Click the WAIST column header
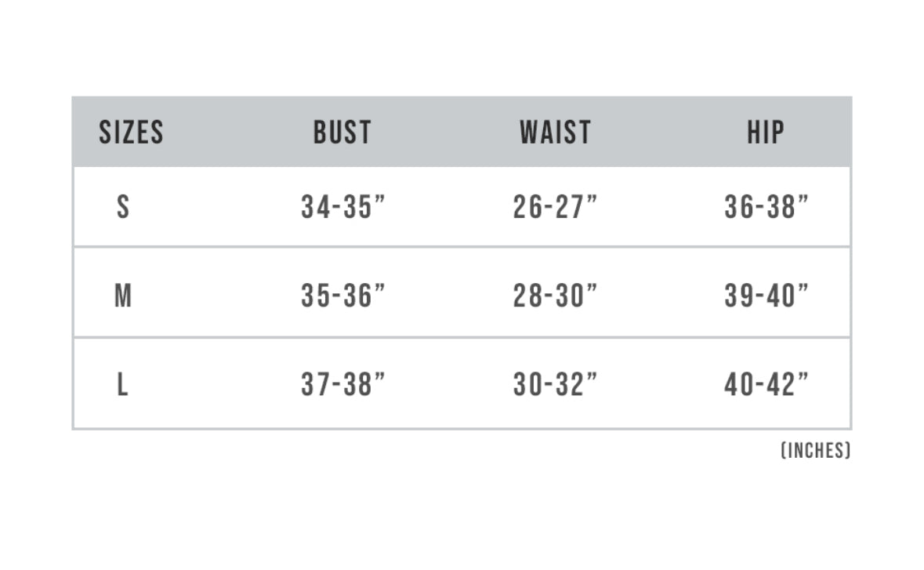Screen dimensions: 924x570 [555, 133]
